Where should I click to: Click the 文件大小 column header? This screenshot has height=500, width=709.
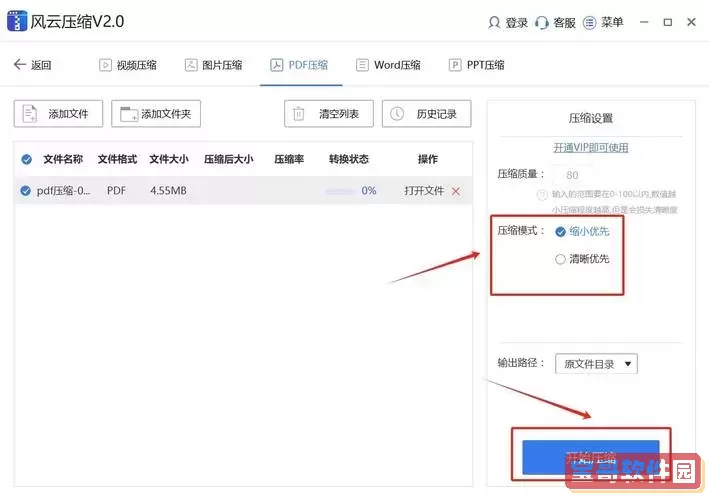[169, 159]
